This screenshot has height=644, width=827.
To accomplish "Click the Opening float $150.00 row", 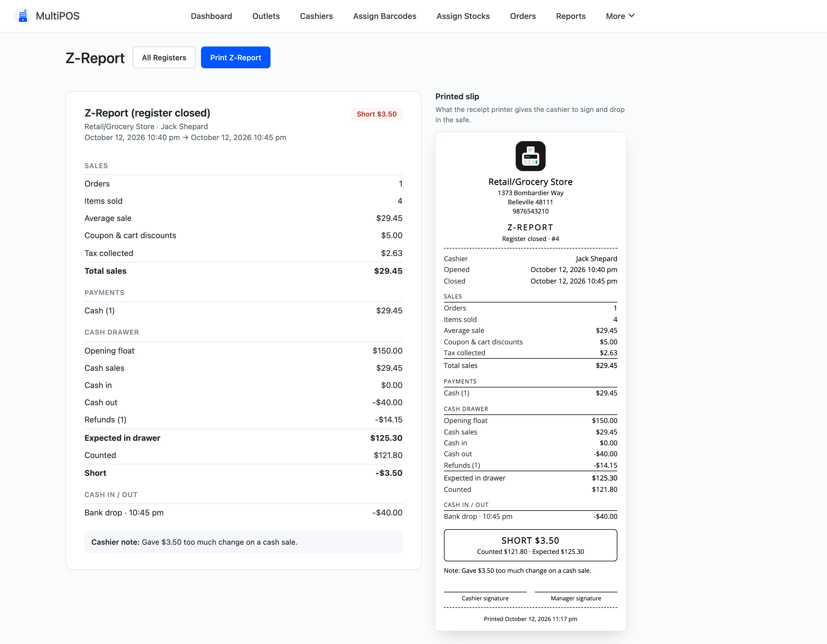I will [243, 350].
